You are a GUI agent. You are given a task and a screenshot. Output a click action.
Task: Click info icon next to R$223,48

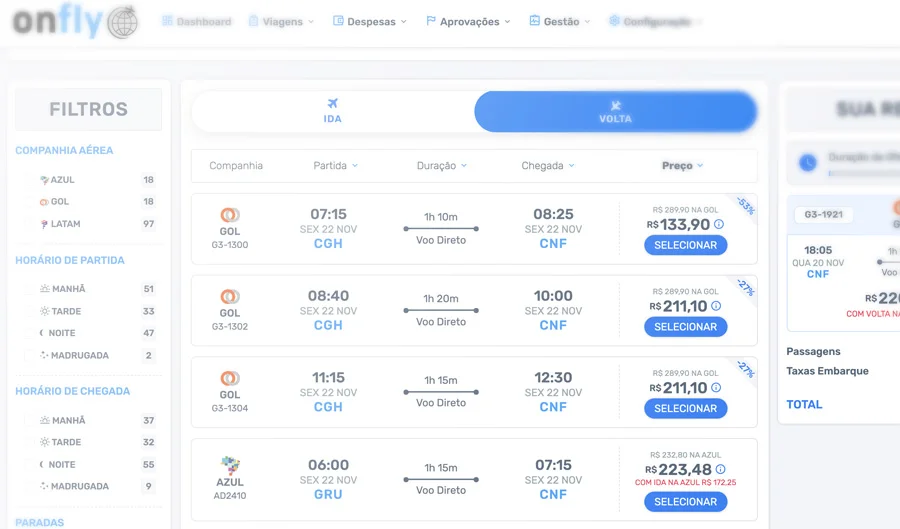pyautogui.click(x=720, y=469)
